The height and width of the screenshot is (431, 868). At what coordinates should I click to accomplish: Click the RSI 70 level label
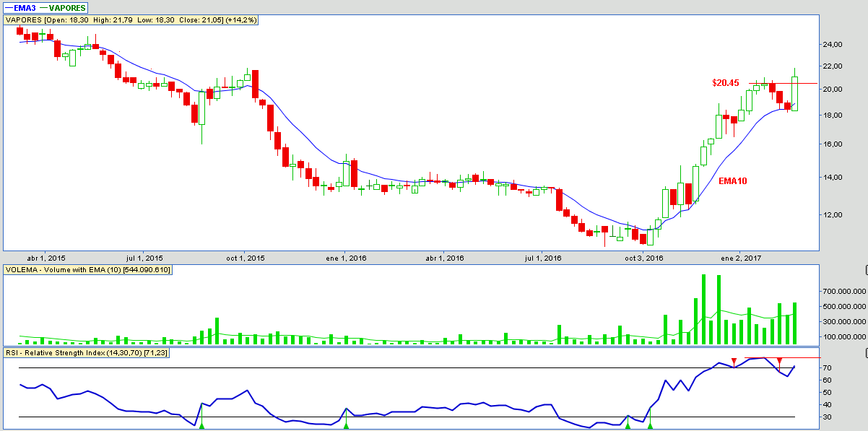(x=828, y=368)
